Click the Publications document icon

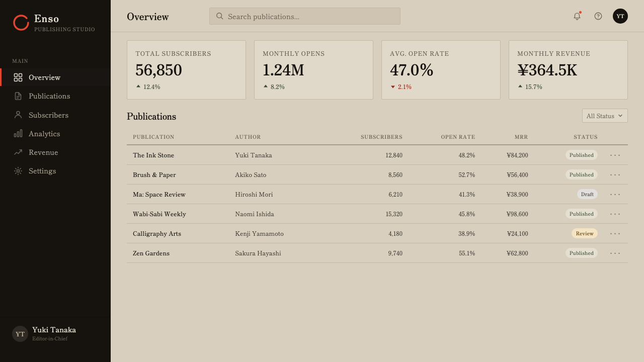18,96
